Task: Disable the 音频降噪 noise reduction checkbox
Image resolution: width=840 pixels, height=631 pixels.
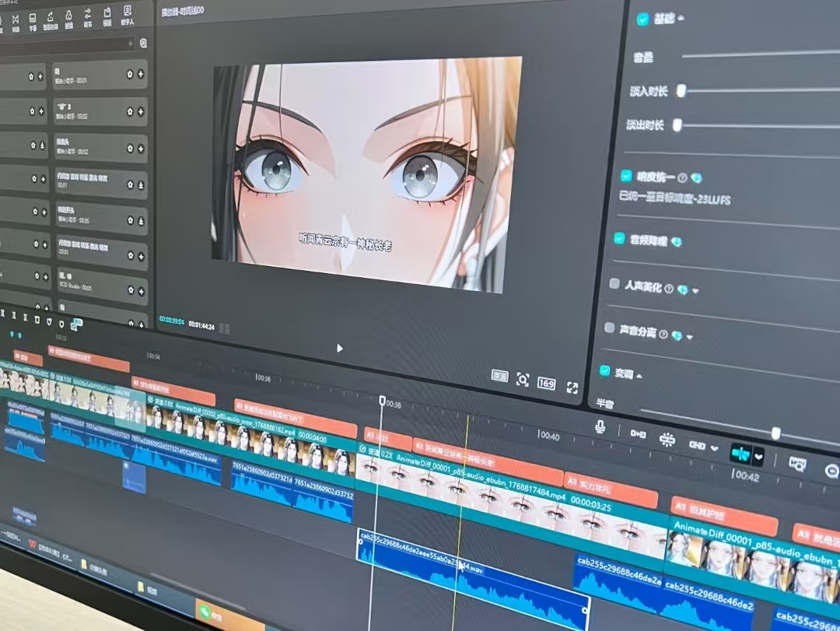Action: (619, 238)
